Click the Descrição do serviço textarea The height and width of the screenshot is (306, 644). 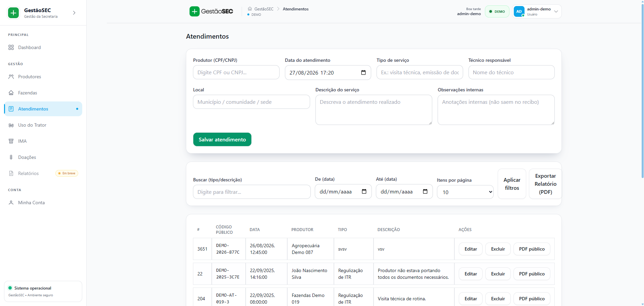[x=374, y=110]
